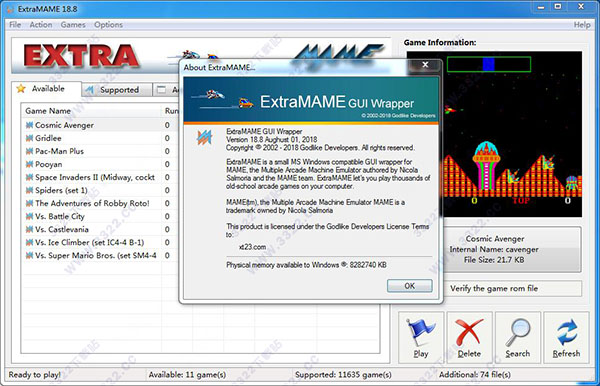The height and width of the screenshot is (386, 600).
Task: Switch to the Available tab
Action: click(47, 89)
